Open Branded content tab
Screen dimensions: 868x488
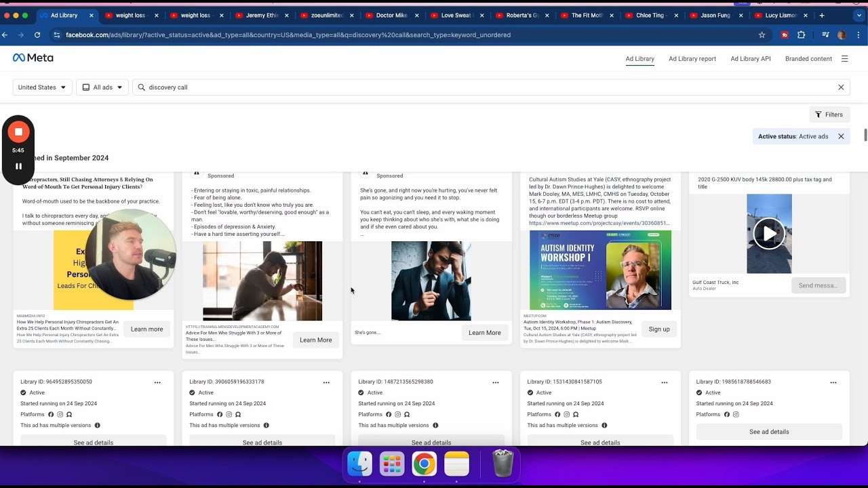pos(808,59)
